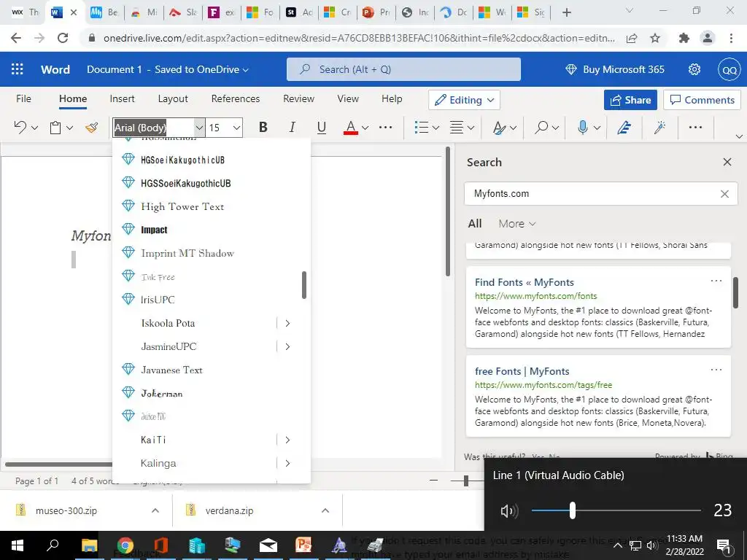Mute the Line 1 volume speaker
Viewport: 747px width, 560px height.
pyautogui.click(x=508, y=511)
